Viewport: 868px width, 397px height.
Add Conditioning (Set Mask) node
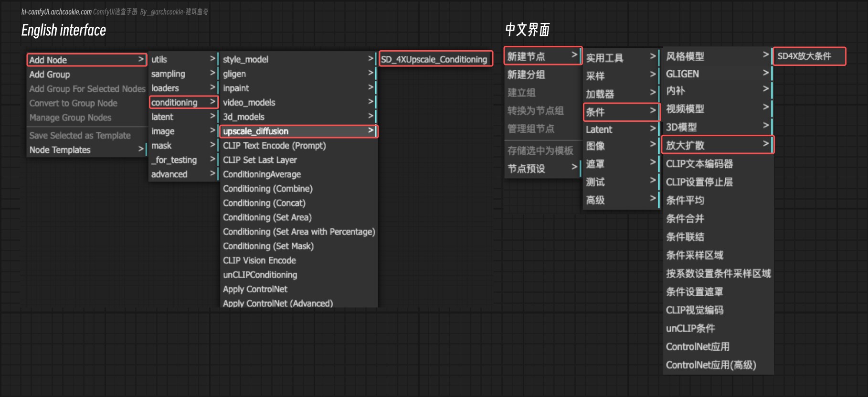click(x=298, y=246)
